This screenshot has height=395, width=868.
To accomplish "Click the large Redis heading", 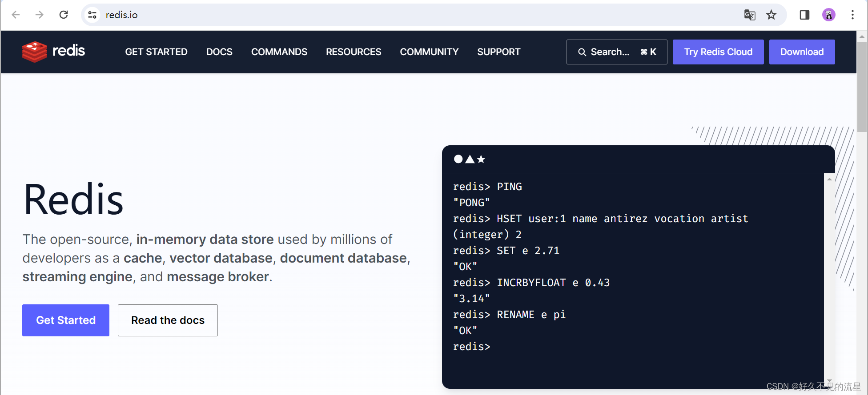I will click(x=73, y=199).
